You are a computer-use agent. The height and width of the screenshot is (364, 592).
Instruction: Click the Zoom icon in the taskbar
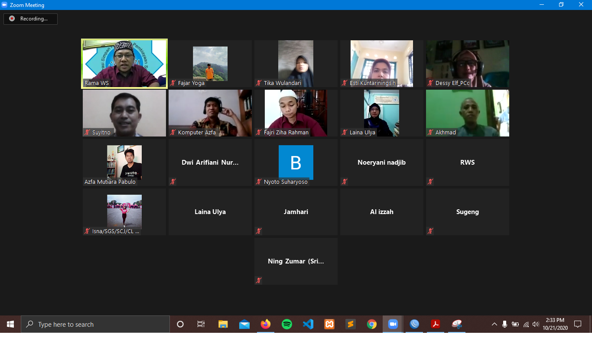[393, 324]
